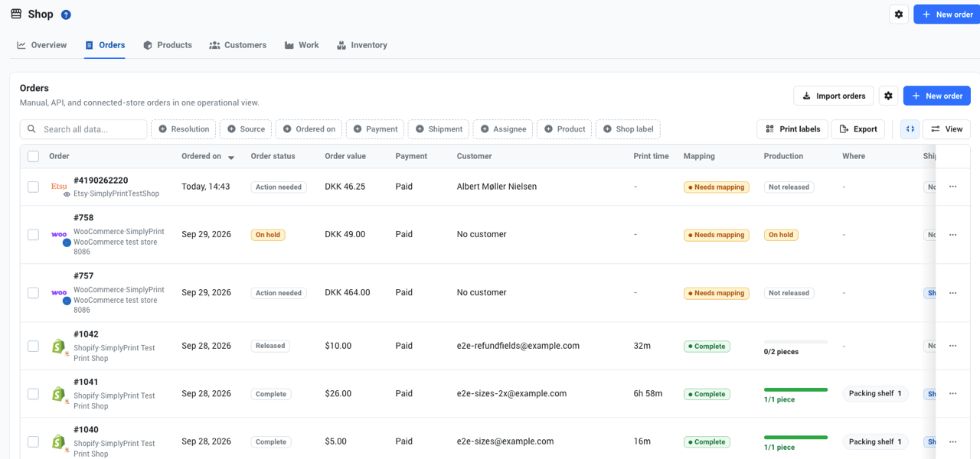This screenshot has height=459, width=980.
Task: Switch to the Inventory tab
Action: (x=362, y=45)
